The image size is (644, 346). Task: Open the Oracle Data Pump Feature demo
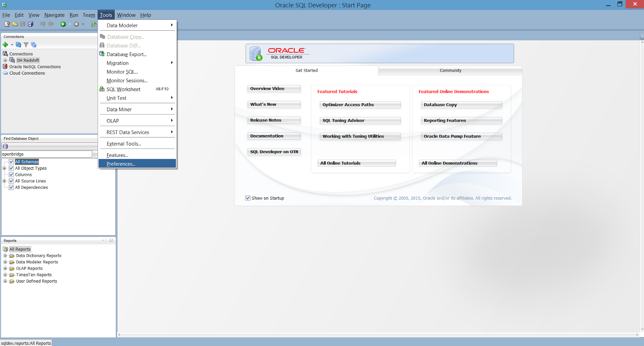point(461,136)
